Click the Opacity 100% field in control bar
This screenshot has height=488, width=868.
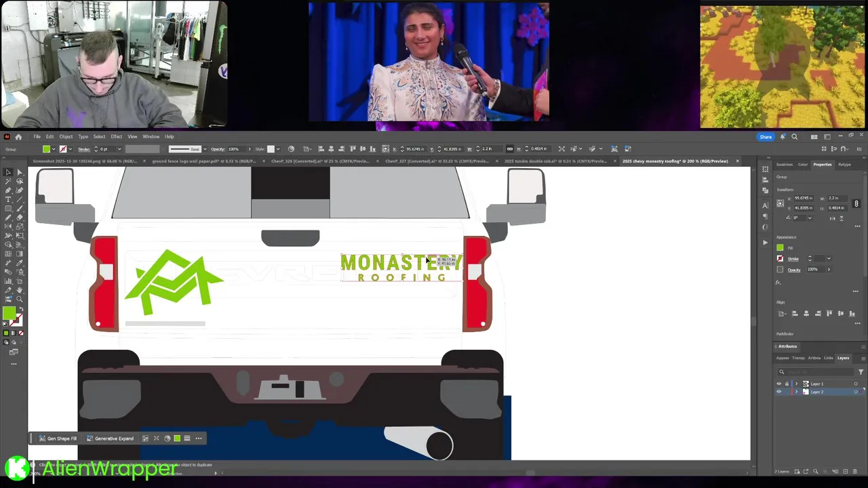pos(237,149)
